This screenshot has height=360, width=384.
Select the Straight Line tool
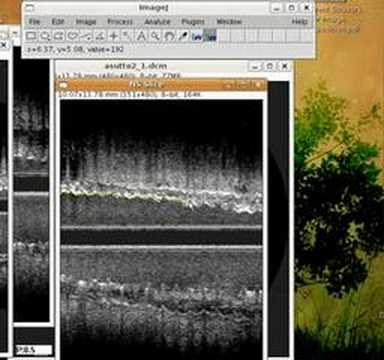pos(86,35)
